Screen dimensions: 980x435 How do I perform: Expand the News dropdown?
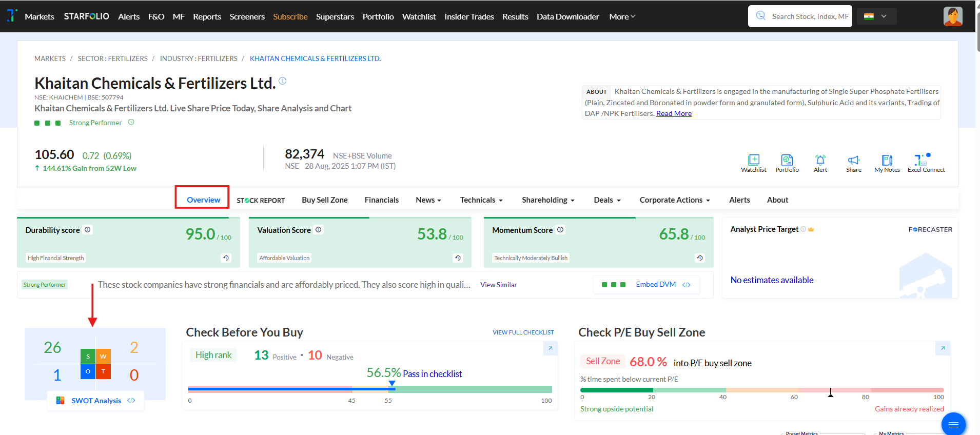tap(428, 200)
